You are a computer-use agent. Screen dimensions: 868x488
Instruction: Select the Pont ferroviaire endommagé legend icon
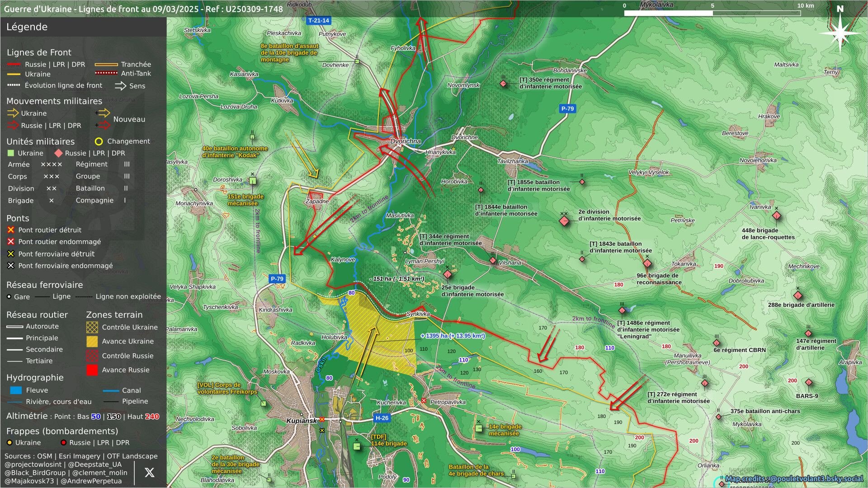[x=11, y=266]
